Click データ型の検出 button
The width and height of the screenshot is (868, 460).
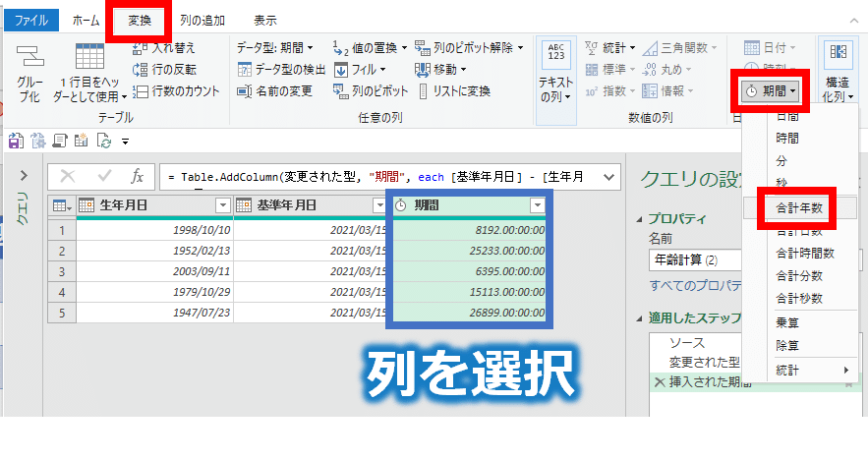(281, 69)
